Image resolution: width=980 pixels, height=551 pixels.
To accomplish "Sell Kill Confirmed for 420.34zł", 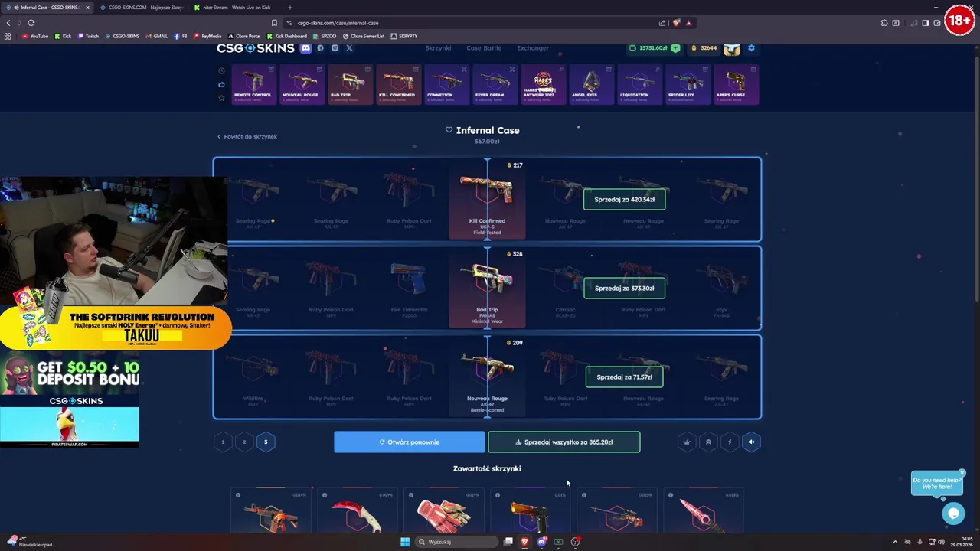I will pyautogui.click(x=624, y=200).
